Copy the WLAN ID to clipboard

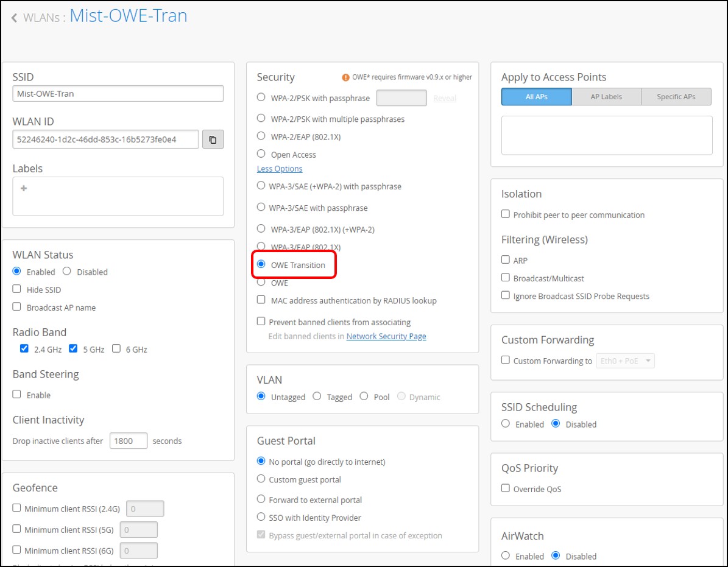[213, 139]
